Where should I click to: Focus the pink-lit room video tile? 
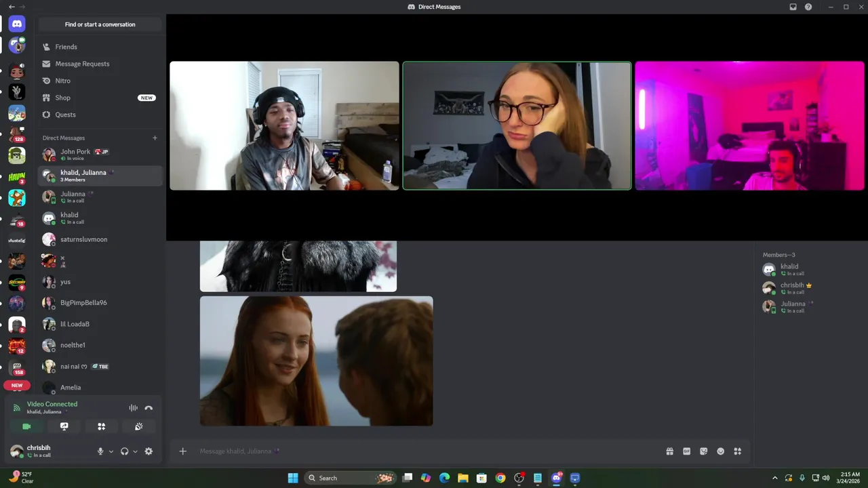[x=749, y=126]
